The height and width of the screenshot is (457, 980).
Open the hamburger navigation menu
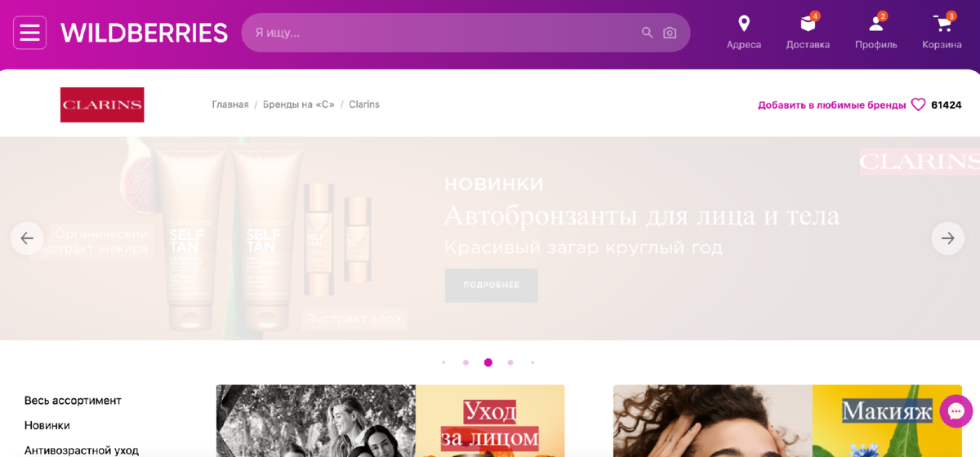click(29, 33)
